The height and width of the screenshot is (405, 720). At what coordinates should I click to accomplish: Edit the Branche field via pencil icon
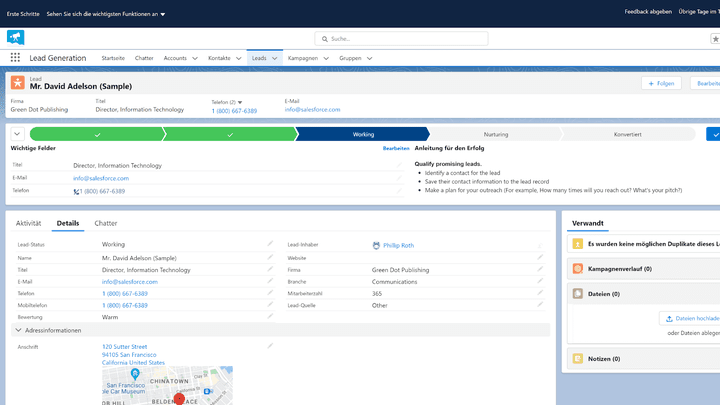click(540, 282)
